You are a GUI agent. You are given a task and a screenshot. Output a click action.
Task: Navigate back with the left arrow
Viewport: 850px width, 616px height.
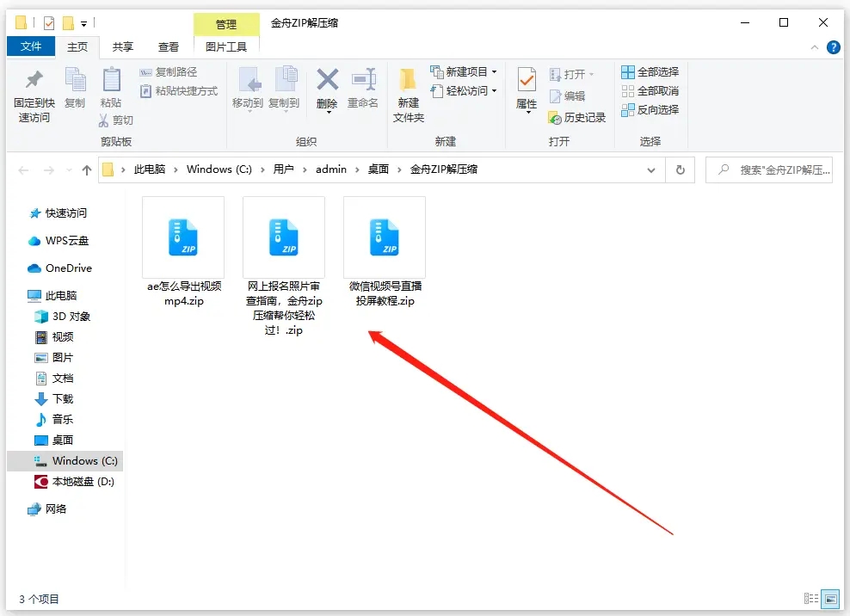pyautogui.click(x=23, y=170)
